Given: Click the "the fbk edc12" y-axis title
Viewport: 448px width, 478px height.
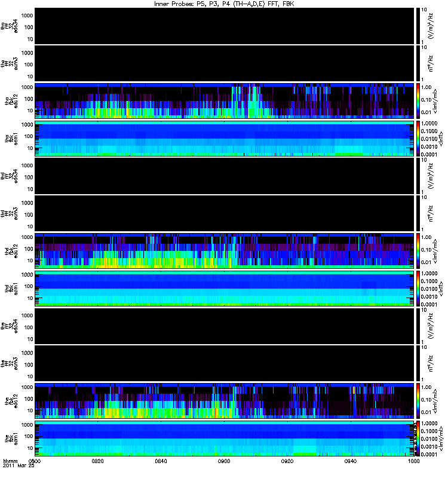Looking at the screenshot, I should point(11,401).
